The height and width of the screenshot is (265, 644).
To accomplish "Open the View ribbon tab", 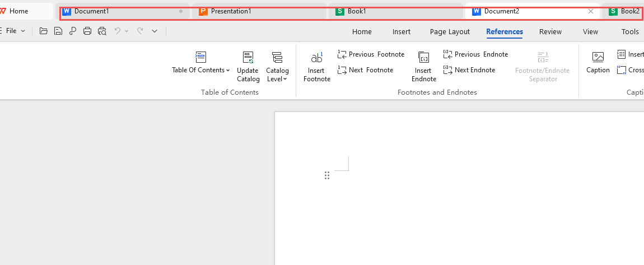I will 590,31.
